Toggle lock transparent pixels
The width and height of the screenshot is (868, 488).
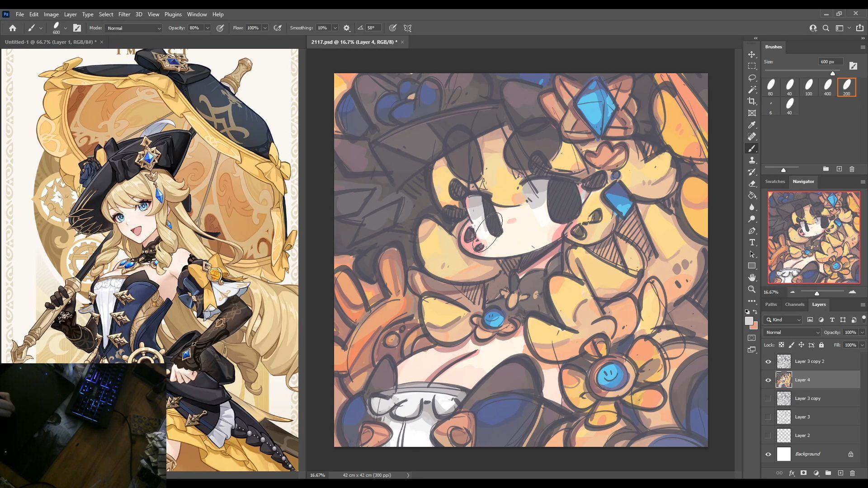[781, 345]
